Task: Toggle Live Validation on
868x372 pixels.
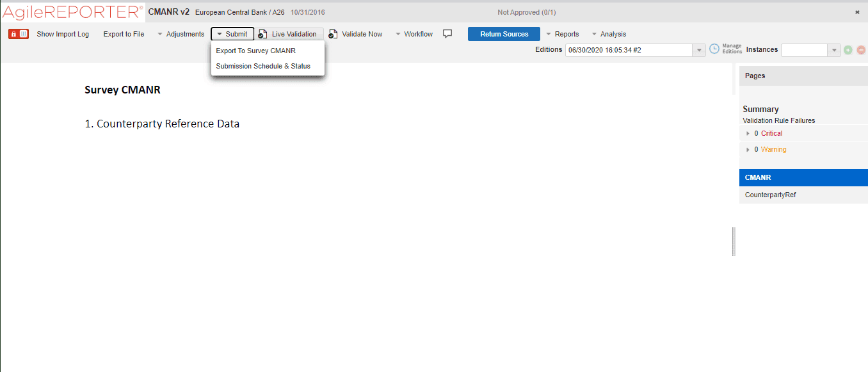Action: pyautogui.click(x=294, y=33)
